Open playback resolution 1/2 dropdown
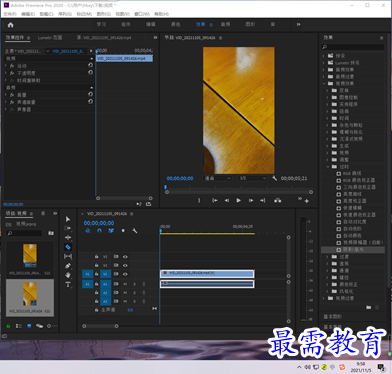 tap(253, 178)
